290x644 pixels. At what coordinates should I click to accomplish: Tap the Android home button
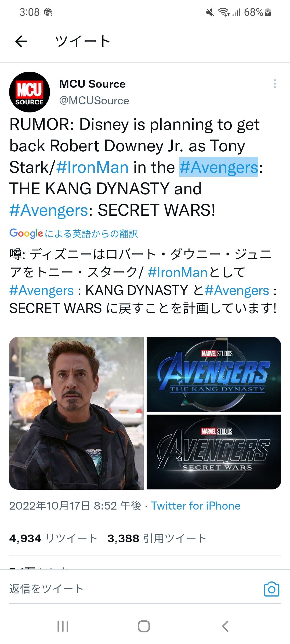[144, 626]
